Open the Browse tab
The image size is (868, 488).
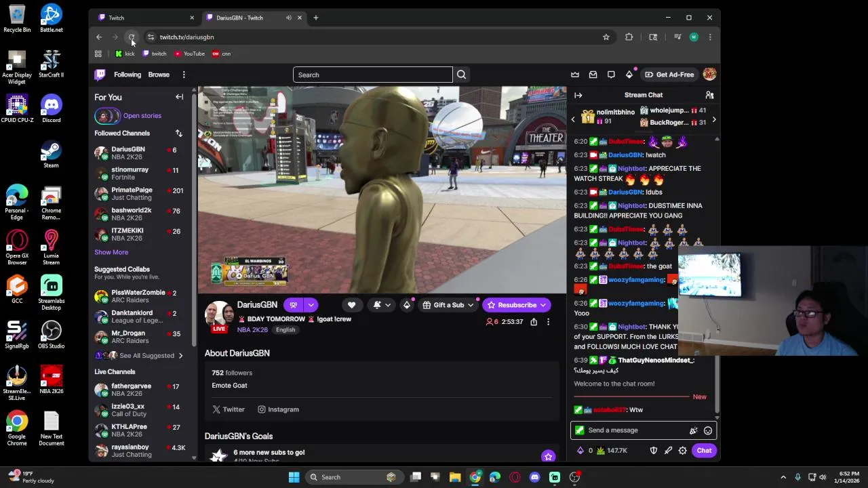click(x=159, y=75)
